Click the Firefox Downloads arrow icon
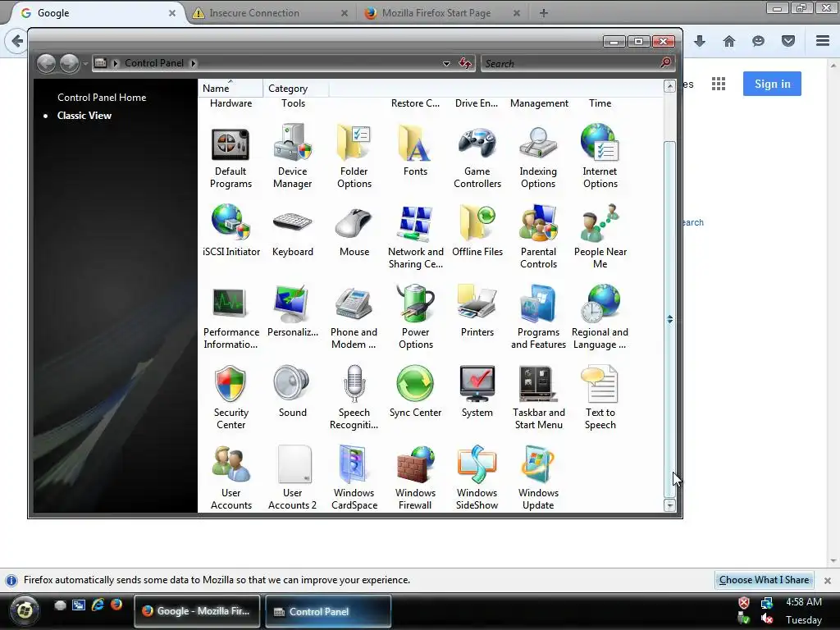840x630 pixels. [x=700, y=41]
